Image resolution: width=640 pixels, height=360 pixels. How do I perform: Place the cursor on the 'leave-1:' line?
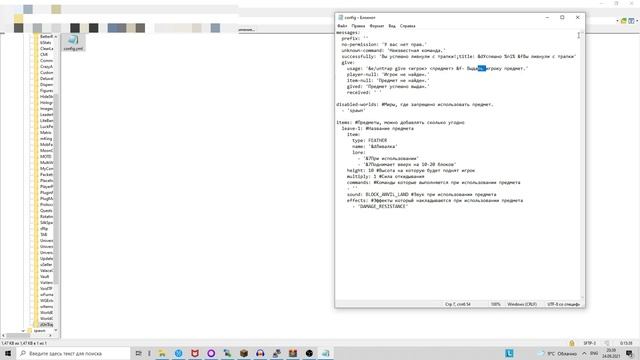[378, 129]
